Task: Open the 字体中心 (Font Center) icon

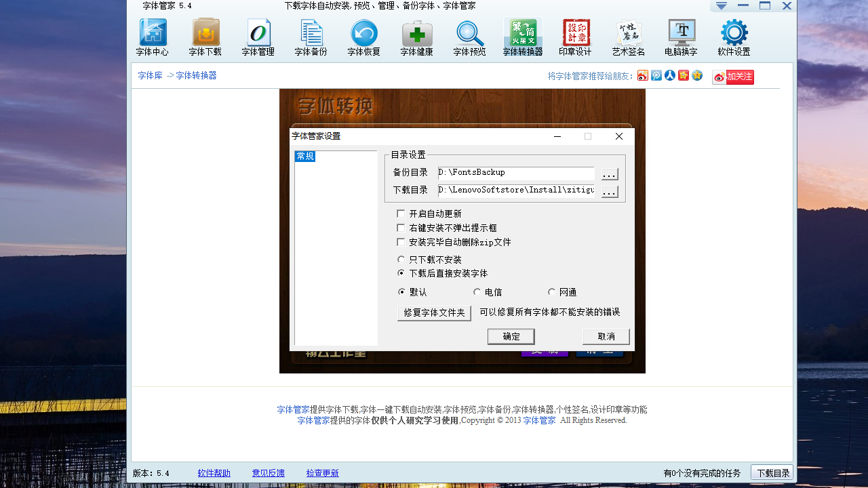Action: click(153, 37)
